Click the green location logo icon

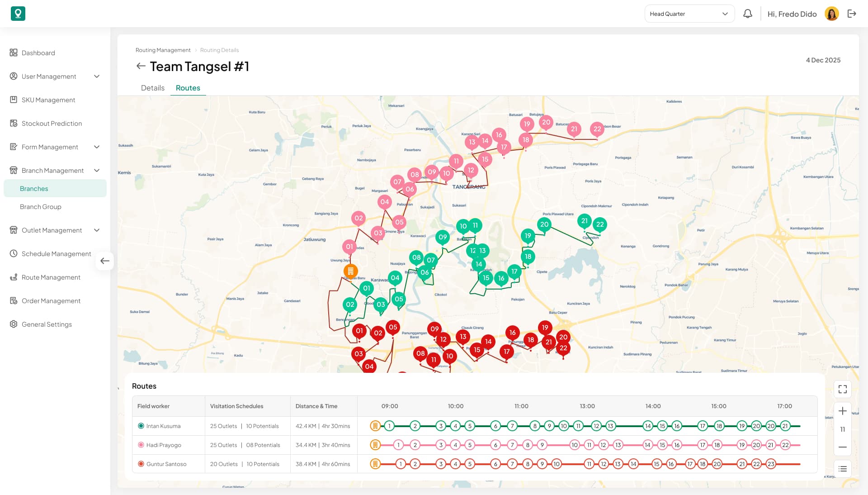pyautogui.click(x=18, y=14)
